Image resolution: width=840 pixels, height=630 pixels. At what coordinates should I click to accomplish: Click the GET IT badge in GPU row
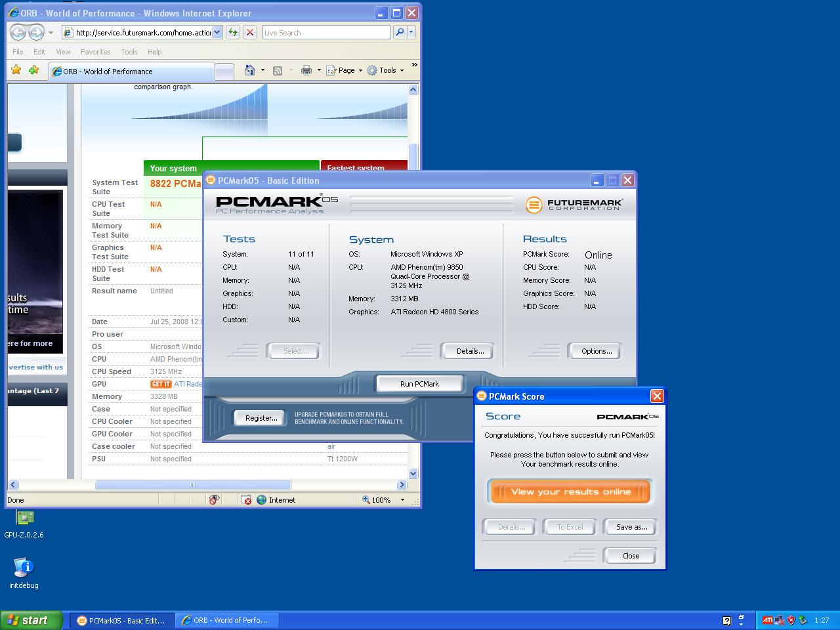click(x=161, y=384)
